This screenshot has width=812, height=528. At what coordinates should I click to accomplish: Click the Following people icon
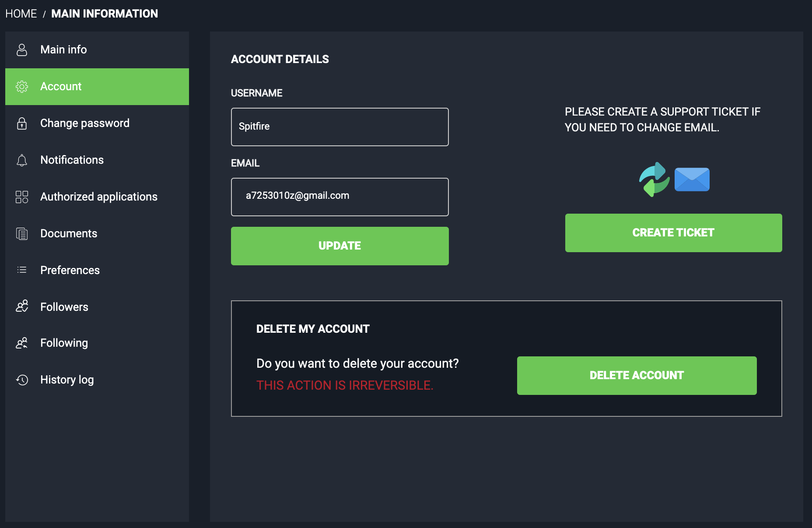click(22, 343)
